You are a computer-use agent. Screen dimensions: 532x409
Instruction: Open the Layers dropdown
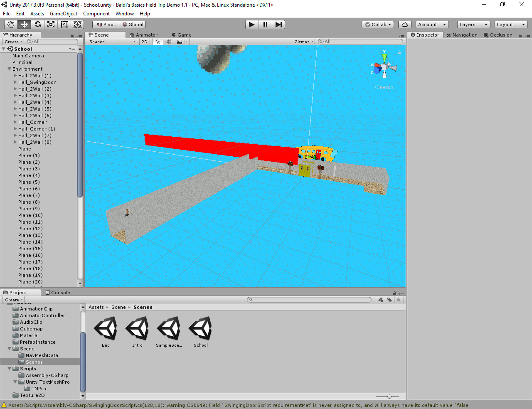[473, 24]
